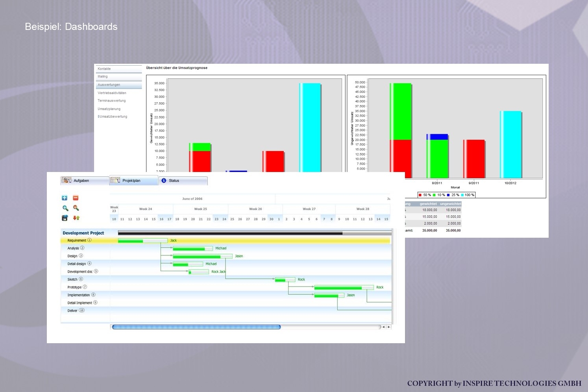This screenshot has width=588, height=392.
Task: Click the Analysis progress bar assigned to Michael
Action: click(193, 248)
